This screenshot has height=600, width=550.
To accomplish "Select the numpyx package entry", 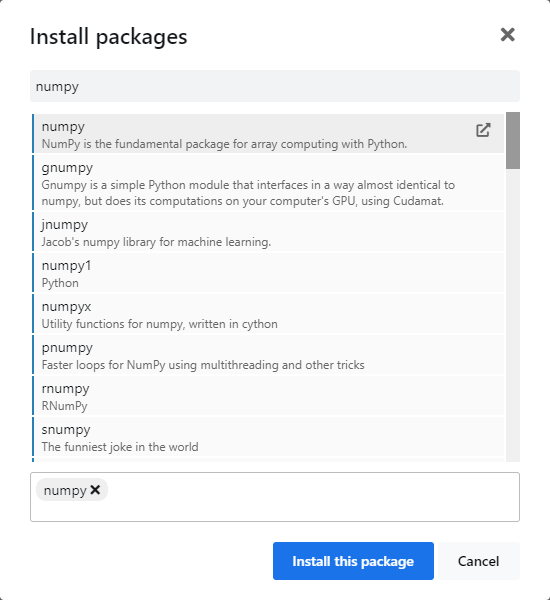I will coord(268,313).
